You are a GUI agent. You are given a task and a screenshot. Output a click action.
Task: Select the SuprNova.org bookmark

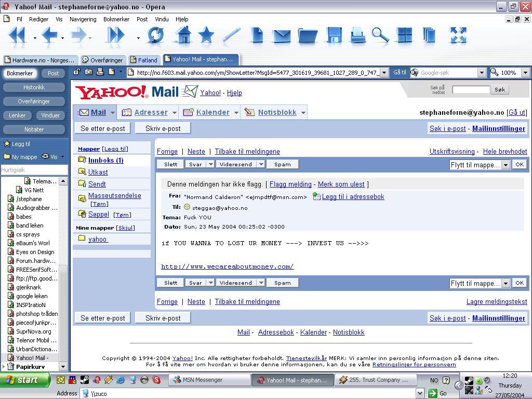click(x=33, y=331)
